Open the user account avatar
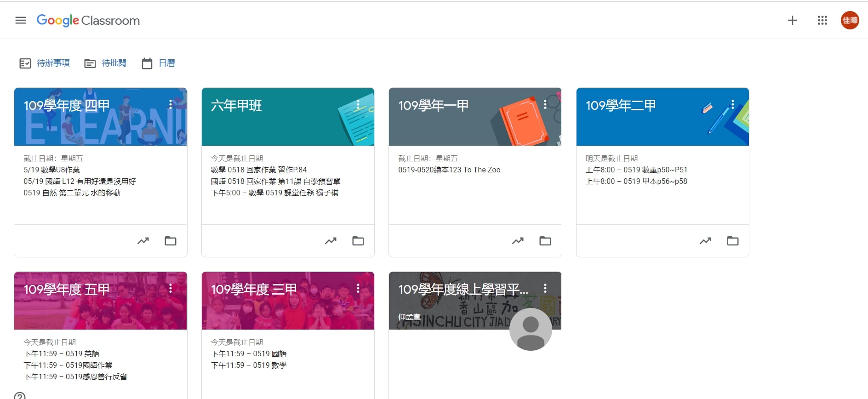This screenshot has width=868, height=399. pos(850,20)
